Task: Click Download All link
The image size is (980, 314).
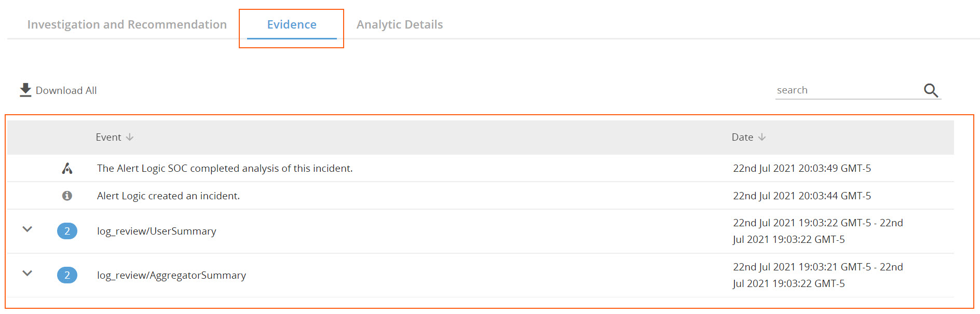Action: [x=66, y=90]
